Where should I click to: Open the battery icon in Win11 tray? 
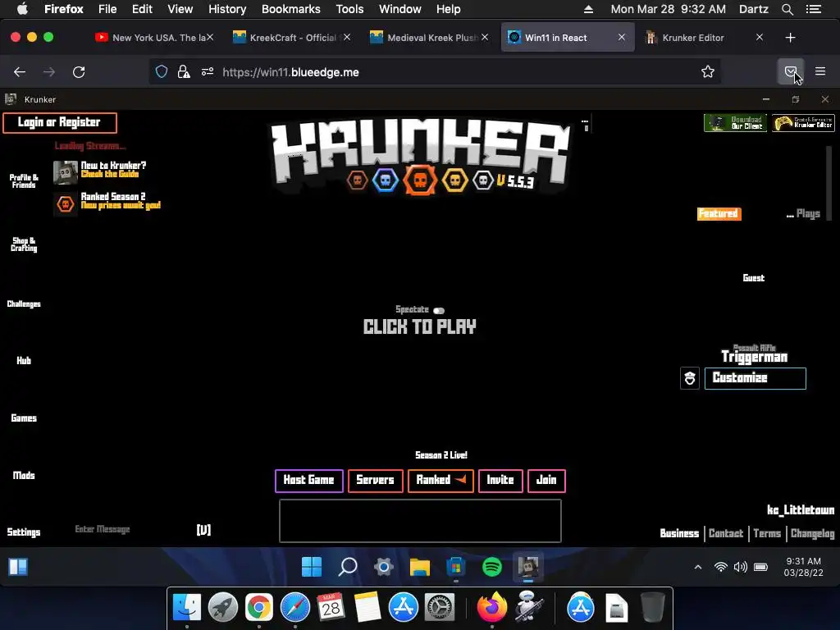click(760, 567)
